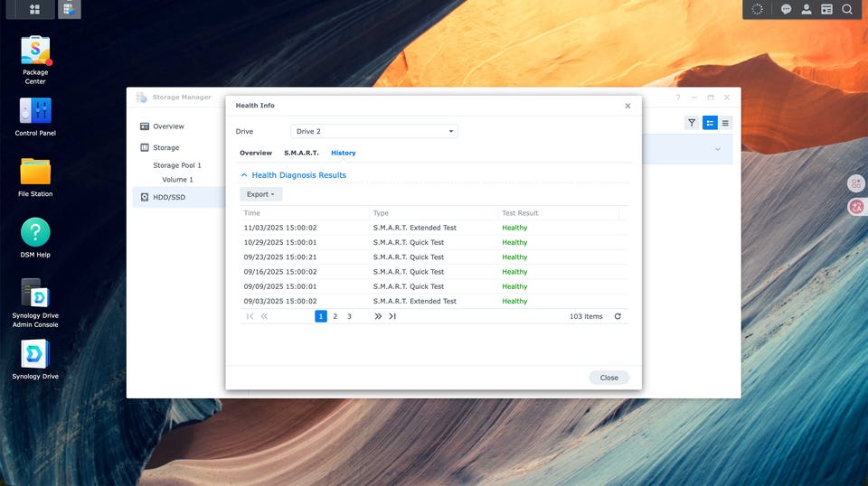The image size is (868, 486).
Task: Open File Station desktop icon
Action: [x=35, y=173]
